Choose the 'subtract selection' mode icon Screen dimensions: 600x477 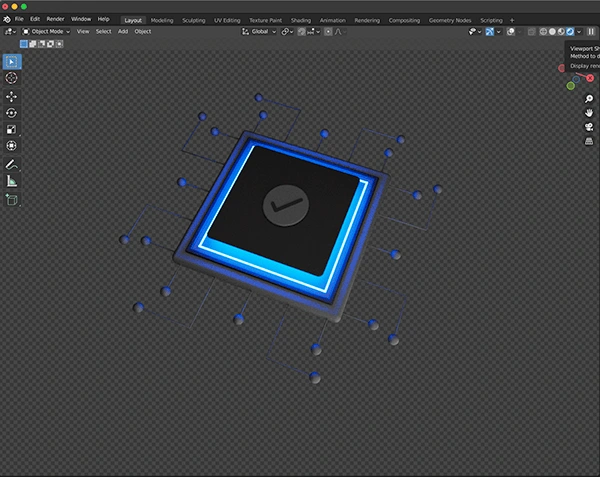point(41,44)
